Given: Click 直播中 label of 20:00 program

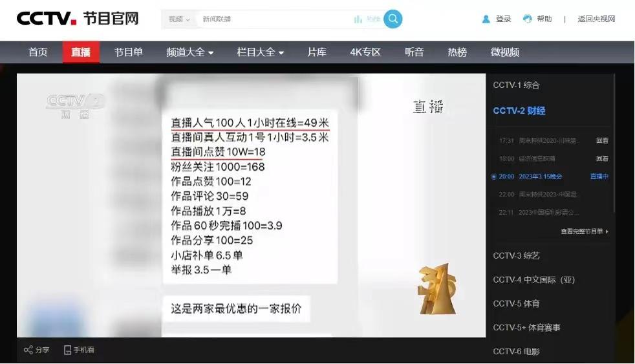Looking at the screenshot, I should pos(599,177).
